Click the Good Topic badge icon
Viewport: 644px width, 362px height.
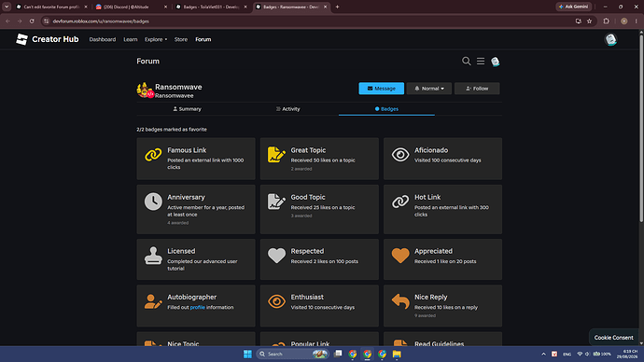click(x=276, y=202)
